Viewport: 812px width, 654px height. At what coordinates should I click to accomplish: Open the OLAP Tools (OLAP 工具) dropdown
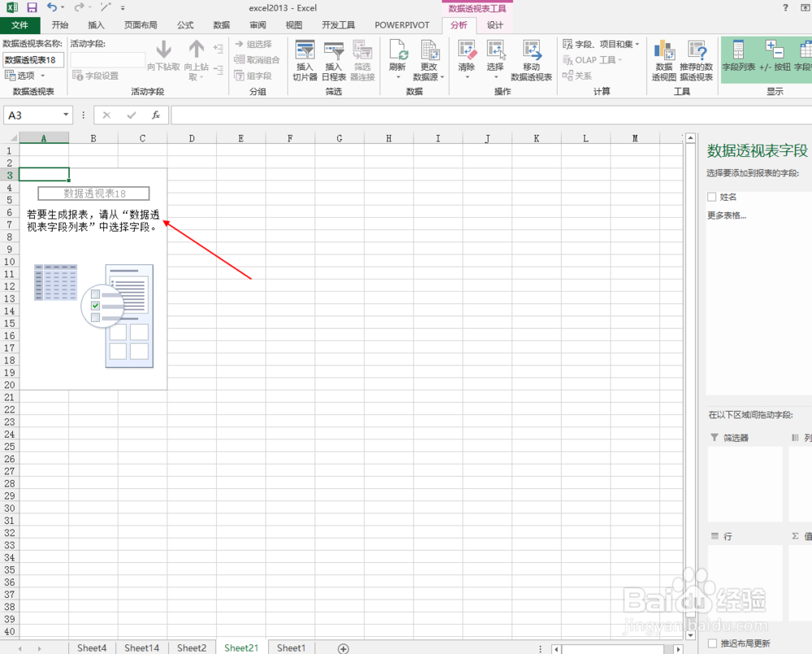(x=593, y=59)
